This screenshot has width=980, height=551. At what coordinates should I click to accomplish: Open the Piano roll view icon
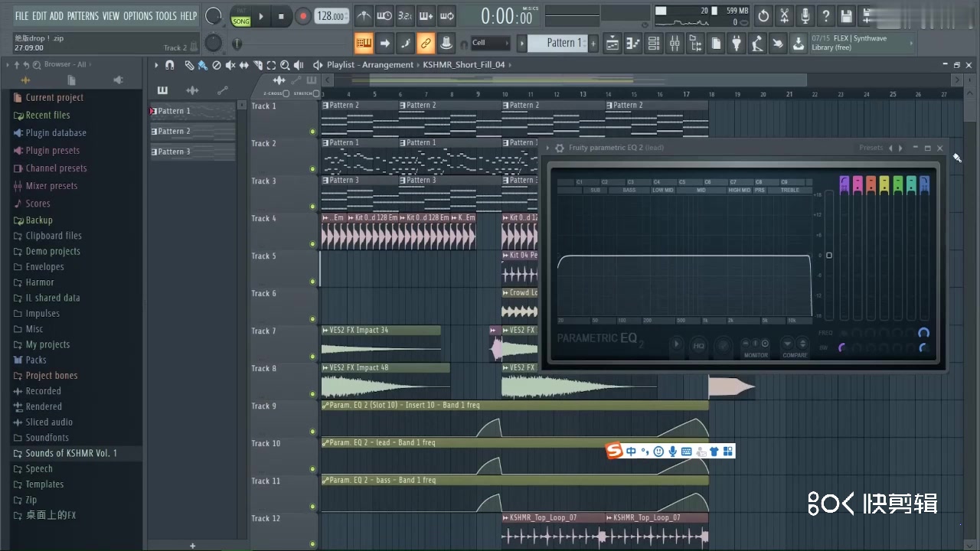coord(633,44)
